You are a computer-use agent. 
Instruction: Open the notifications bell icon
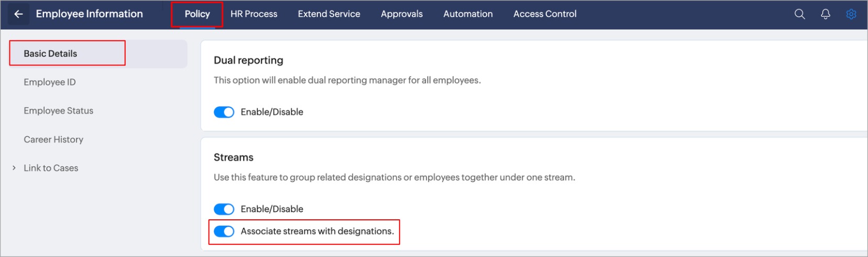[826, 14]
